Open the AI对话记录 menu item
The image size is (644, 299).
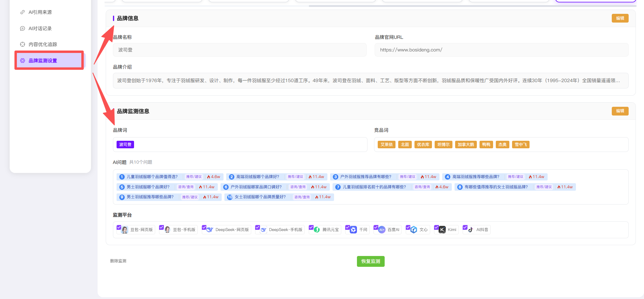[x=40, y=29]
